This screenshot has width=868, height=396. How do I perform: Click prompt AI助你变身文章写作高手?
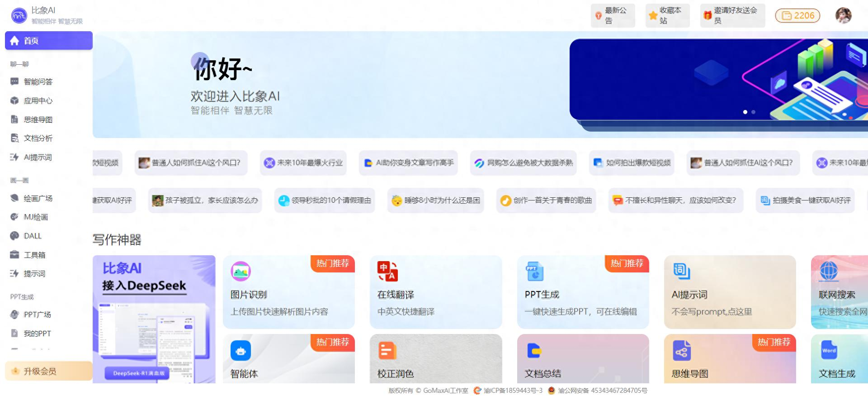pyautogui.click(x=409, y=162)
